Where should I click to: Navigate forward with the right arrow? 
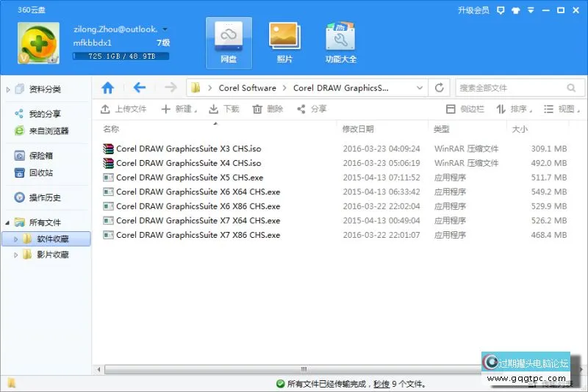click(171, 88)
